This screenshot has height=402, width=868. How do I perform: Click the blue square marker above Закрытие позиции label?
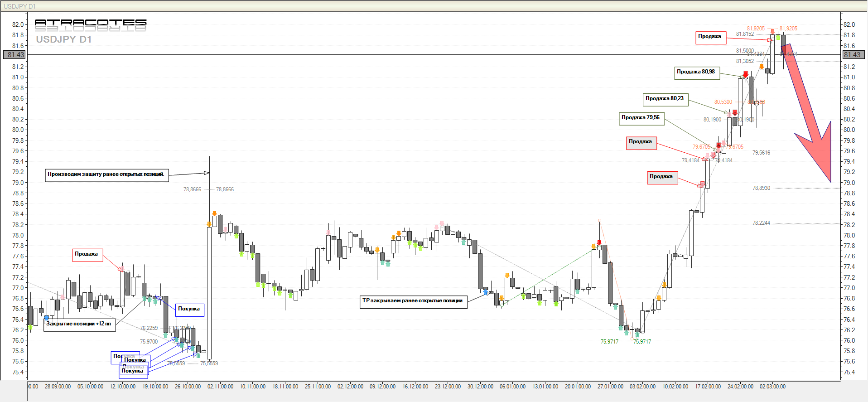tap(46, 318)
